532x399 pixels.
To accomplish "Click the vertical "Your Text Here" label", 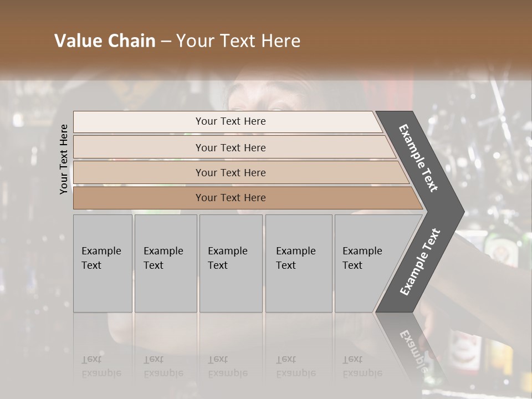I will [x=64, y=159].
